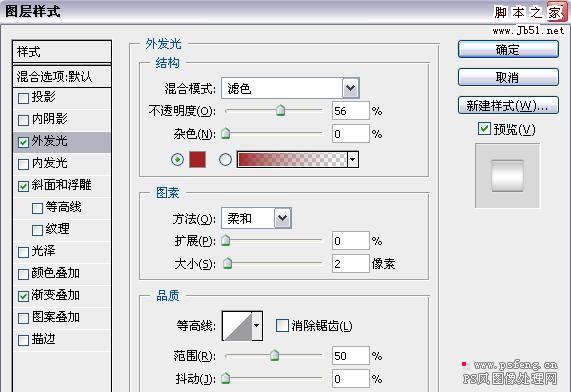Toggle the 预览 preview checkbox
The height and width of the screenshot is (392, 571).
[484, 129]
